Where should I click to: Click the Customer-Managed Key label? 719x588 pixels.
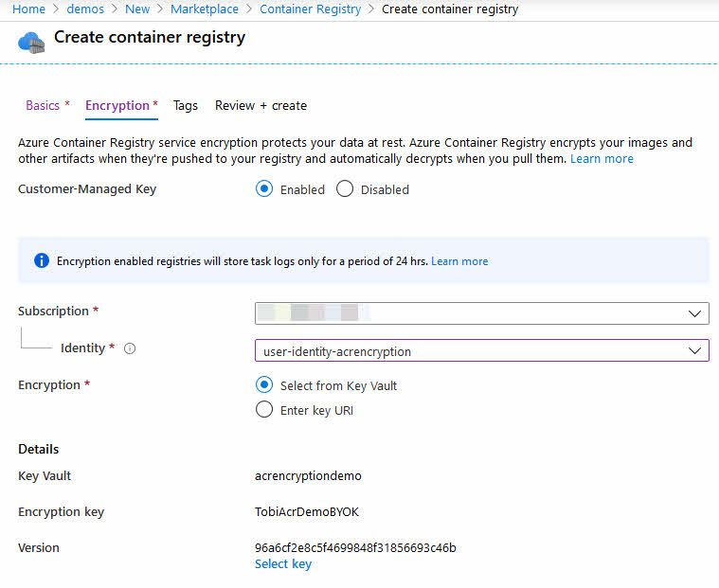point(87,189)
